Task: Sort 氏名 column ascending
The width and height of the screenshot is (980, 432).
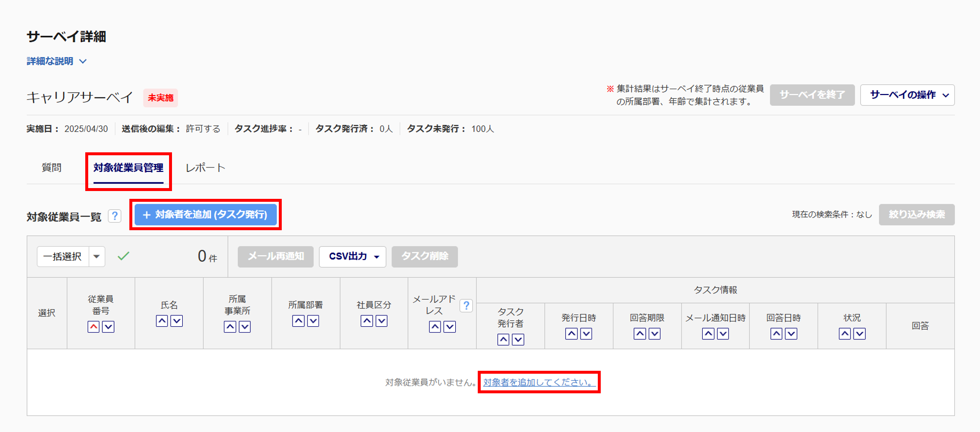Action: tap(162, 321)
